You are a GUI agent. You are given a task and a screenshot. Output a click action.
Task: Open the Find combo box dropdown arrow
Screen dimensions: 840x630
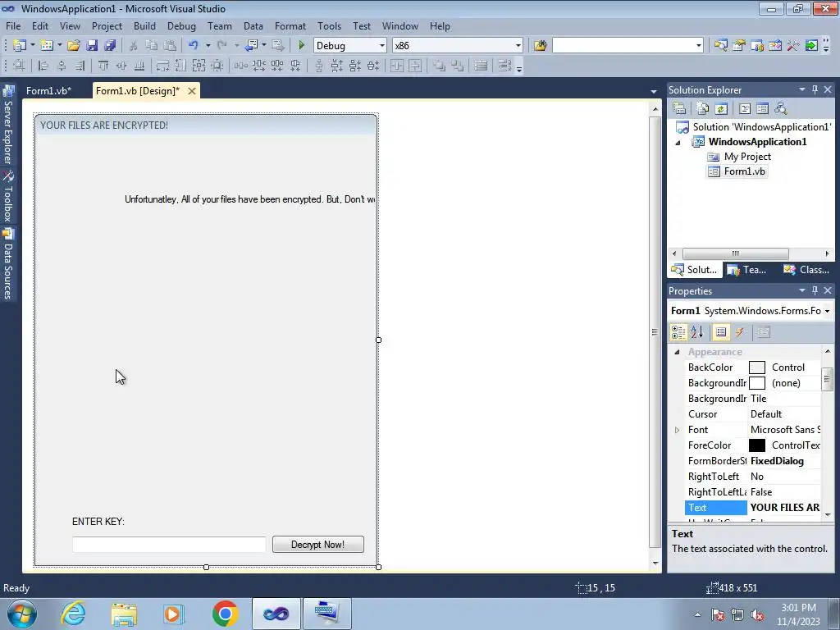(699, 46)
